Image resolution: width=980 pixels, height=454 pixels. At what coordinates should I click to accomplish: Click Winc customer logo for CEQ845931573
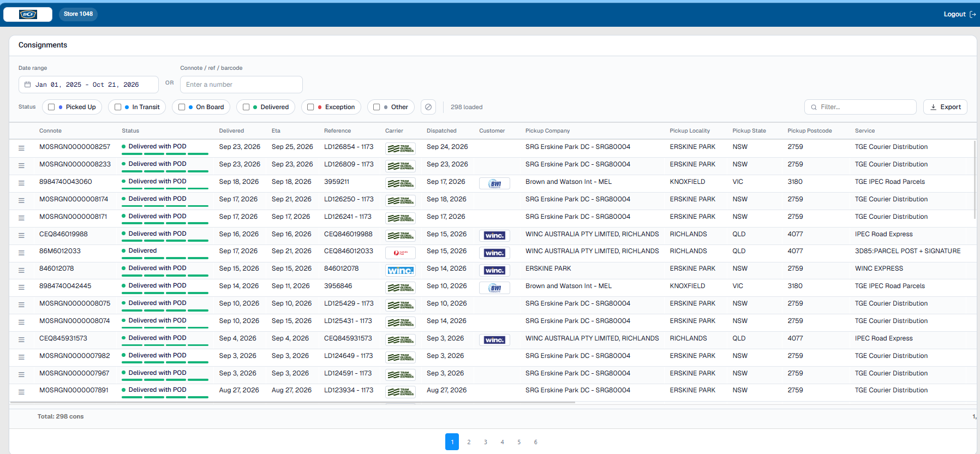494,340
